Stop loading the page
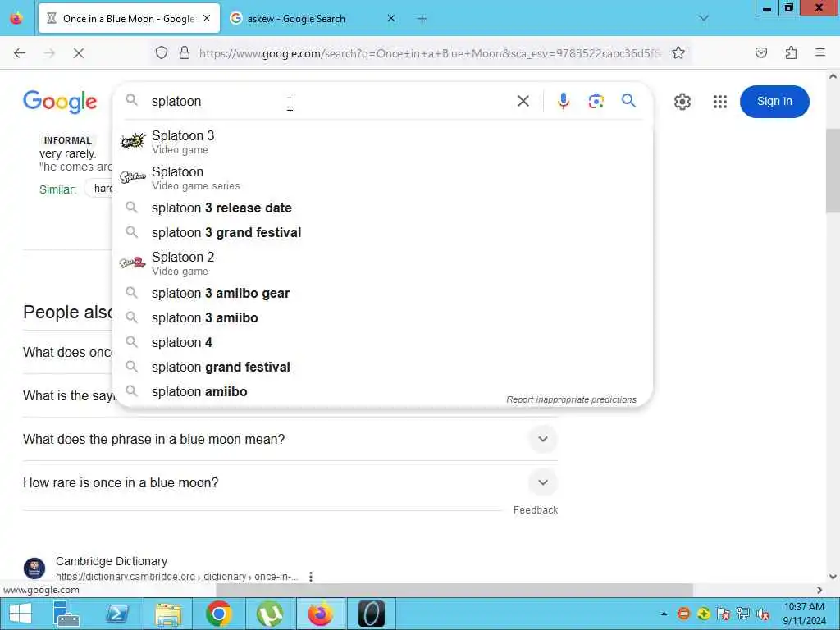Image resolution: width=840 pixels, height=630 pixels. point(79,53)
